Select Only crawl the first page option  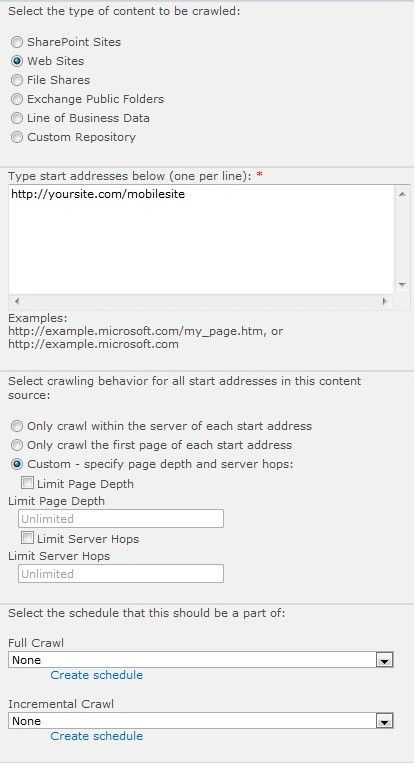[17, 445]
